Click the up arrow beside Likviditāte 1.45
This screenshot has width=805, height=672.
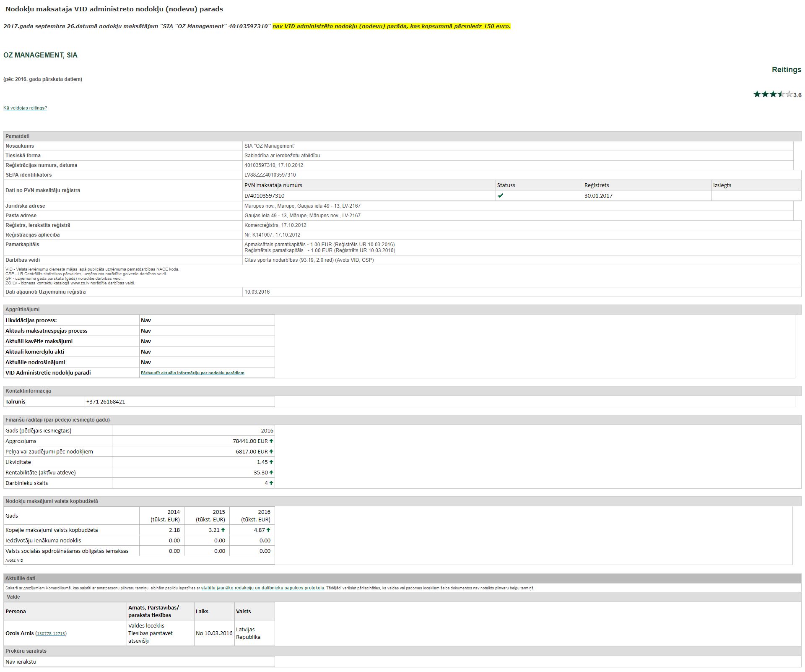(271, 462)
